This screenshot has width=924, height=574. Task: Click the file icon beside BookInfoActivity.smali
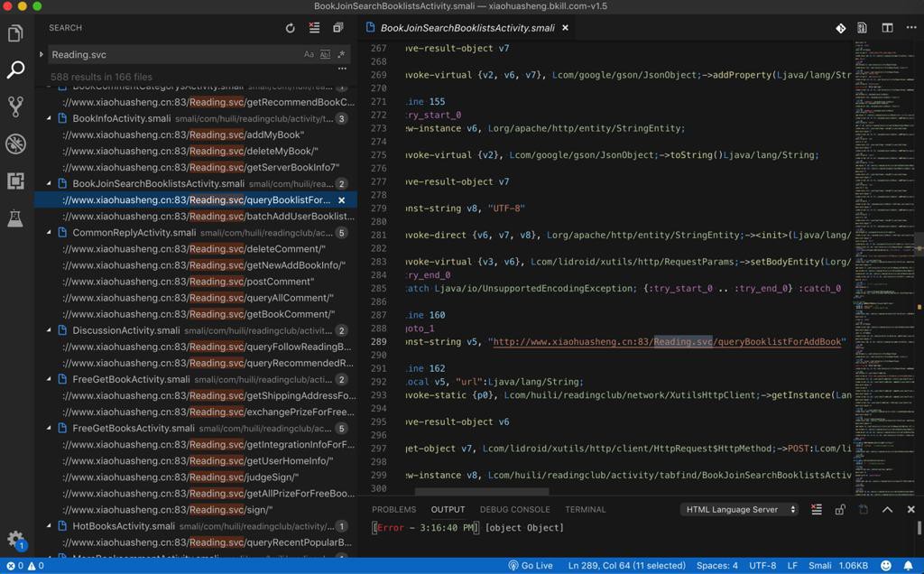coord(62,118)
